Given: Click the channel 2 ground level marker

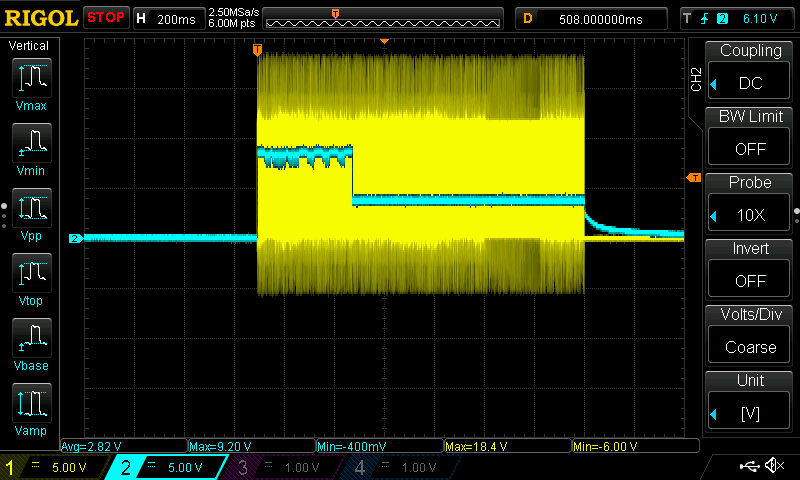Looking at the screenshot, I should click(x=76, y=238).
